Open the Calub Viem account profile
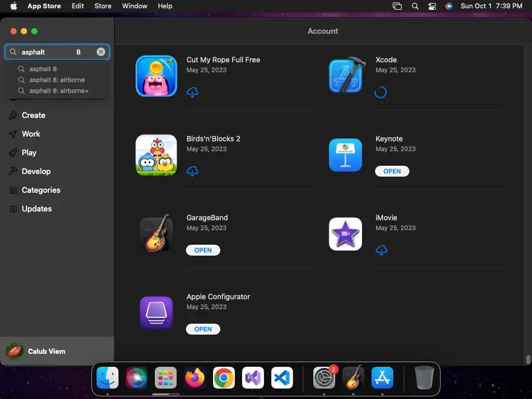Viewport: 532px width, 399px height. pos(57,351)
